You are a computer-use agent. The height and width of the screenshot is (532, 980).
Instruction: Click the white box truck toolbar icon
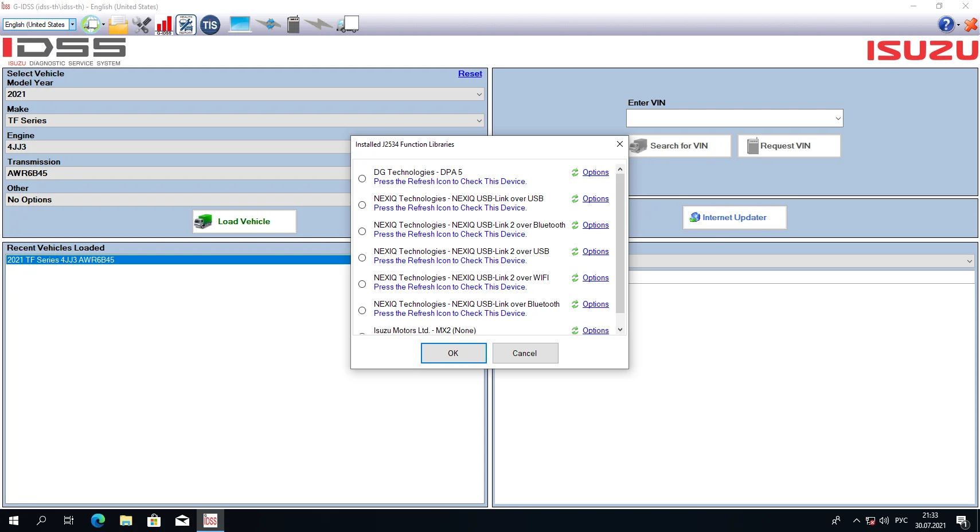point(348,24)
